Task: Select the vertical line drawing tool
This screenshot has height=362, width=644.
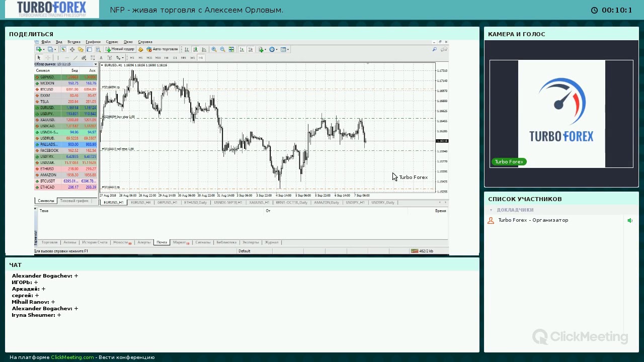Action: [x=58, y=58]
